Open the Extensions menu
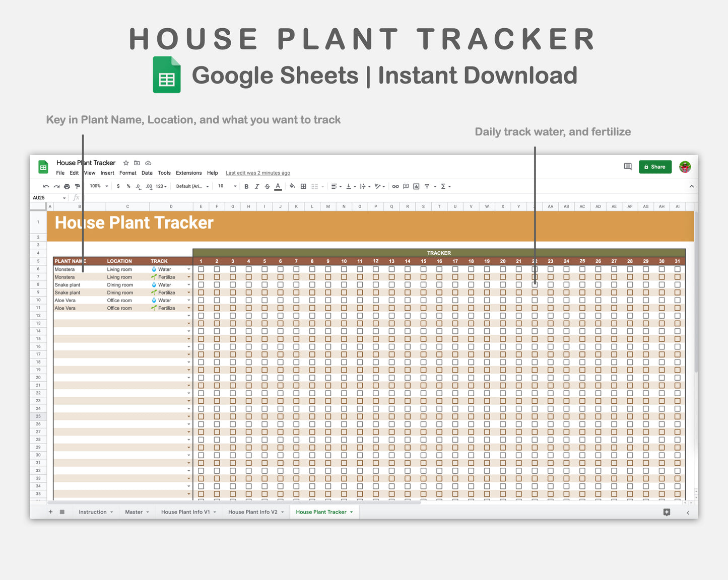The height and width of the screenshot is (580, 728). click(x=188, y=173)
